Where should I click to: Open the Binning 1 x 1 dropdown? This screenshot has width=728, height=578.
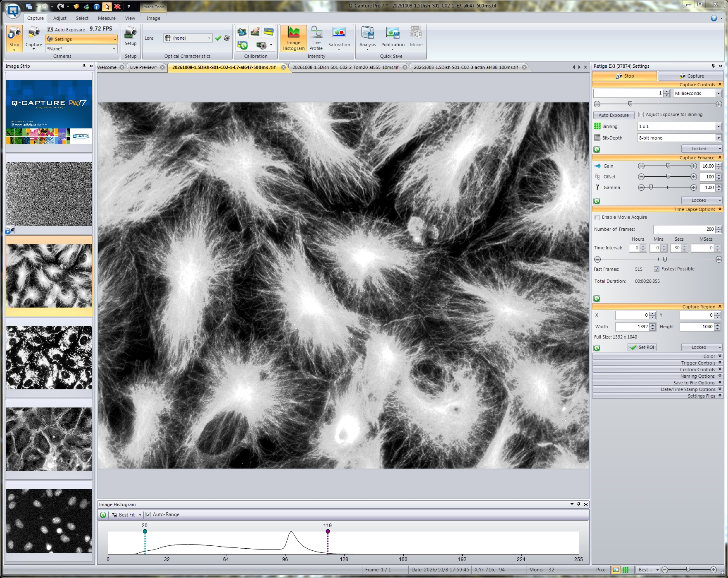click(679, 126)
